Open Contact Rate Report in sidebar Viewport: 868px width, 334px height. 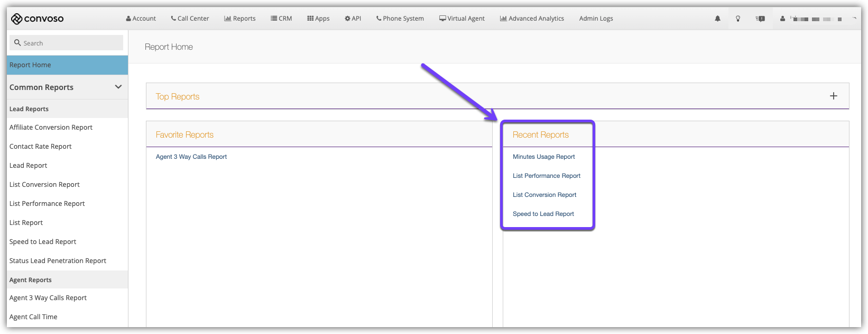[x=40, y=147]
